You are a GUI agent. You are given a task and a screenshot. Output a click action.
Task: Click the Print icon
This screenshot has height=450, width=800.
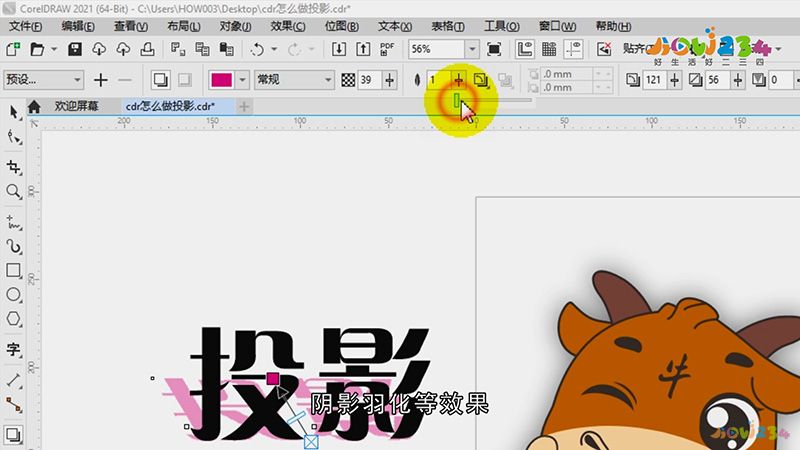point(147,49)
